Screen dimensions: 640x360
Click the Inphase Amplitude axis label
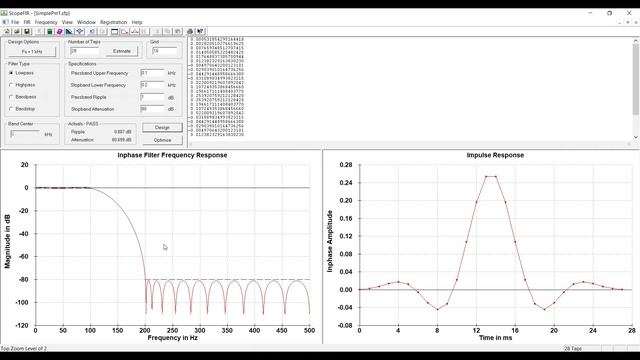coord(330,241)
